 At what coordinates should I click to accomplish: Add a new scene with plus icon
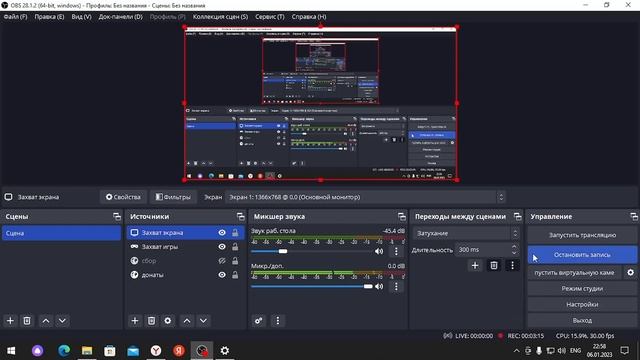click(x=10, y=321)
